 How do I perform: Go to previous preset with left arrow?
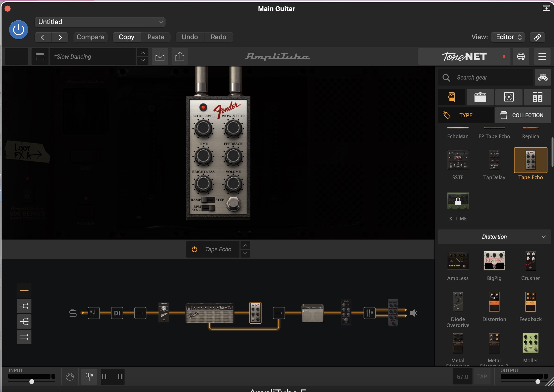43,37
